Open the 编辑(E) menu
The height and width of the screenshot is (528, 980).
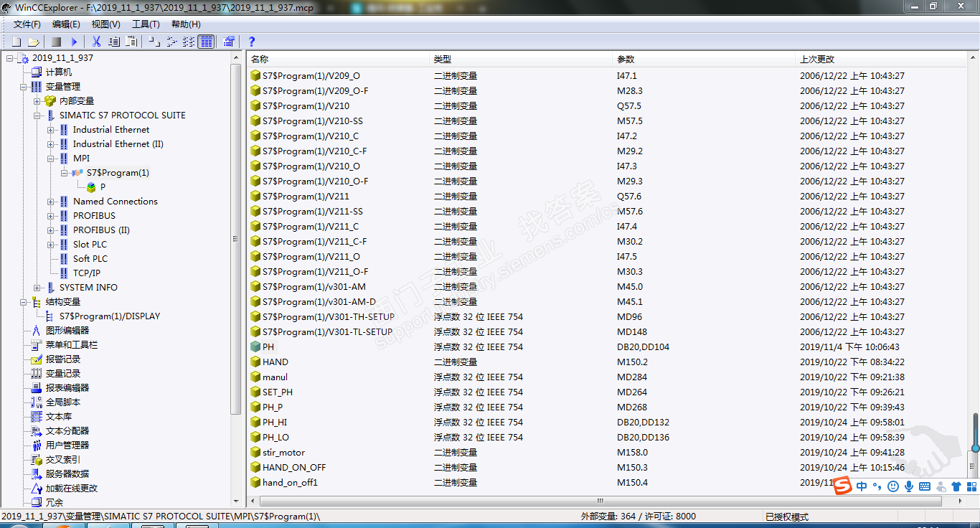pyautogui.click(x=66, y=24)
